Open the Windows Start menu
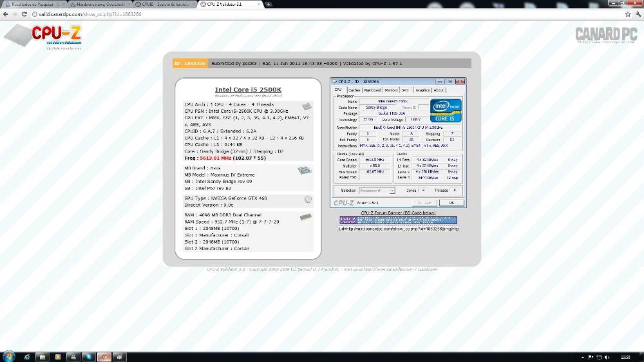644x362 pixels. coord(8,357)
